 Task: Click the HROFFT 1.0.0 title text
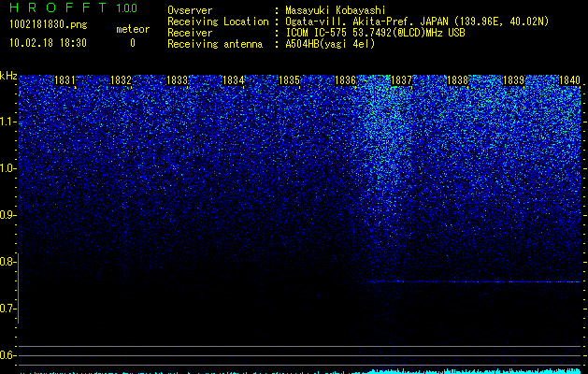74,7
